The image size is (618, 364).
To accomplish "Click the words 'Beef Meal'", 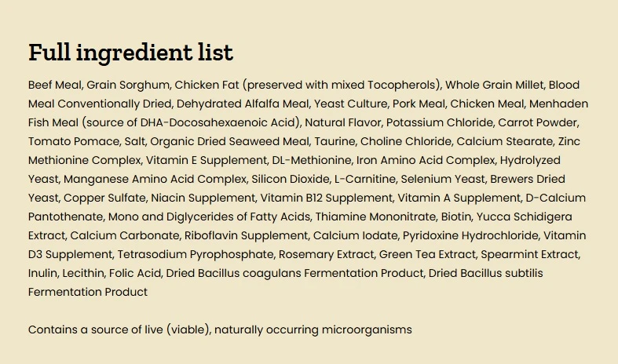I will pos(55,85).
